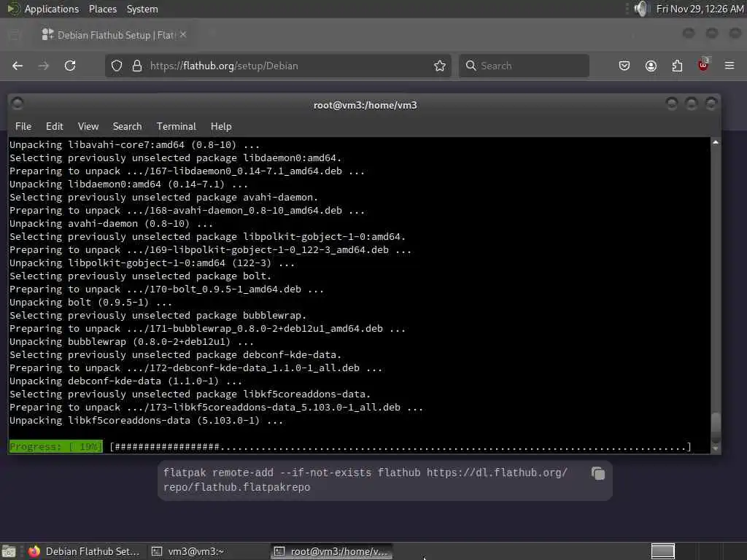This screenshot has width=747, height=560.
Task: Click the workspace switcher box
Action: point(662,551)
